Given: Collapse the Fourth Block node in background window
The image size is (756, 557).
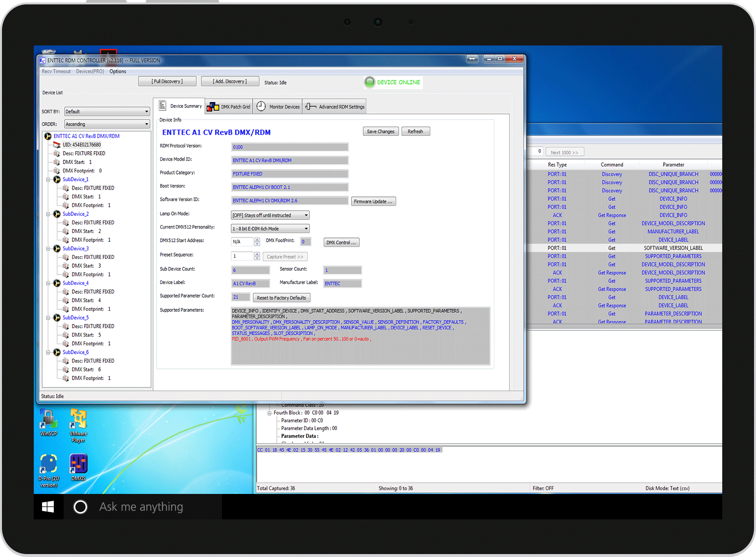Looking at the screenshot, I should click(269, 413).
